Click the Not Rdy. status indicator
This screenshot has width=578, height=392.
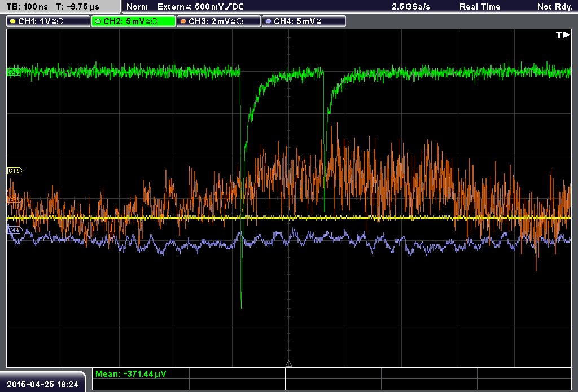pyautogui.click(x=555, y=7)
